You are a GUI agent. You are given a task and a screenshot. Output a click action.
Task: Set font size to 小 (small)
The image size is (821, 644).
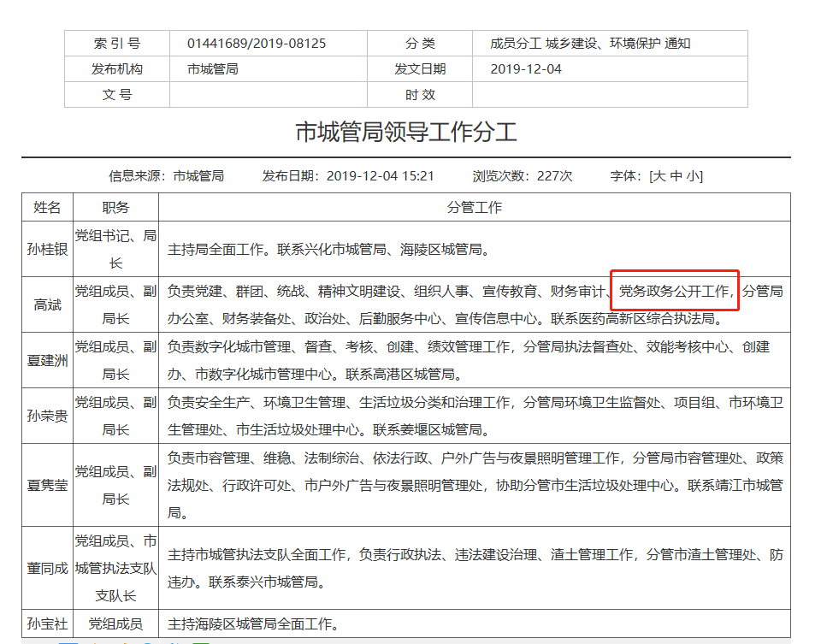pyautogui.click(x=694, y=176)
